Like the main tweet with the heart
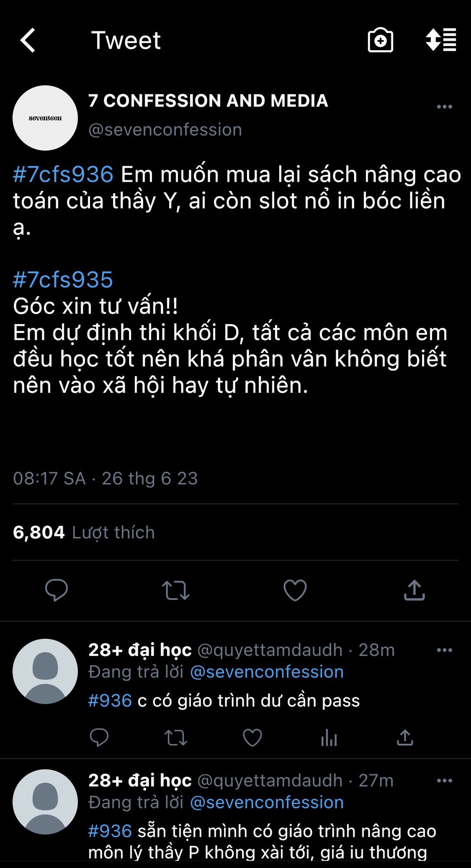The image size is (471, 868). click(x=295, y=590)
